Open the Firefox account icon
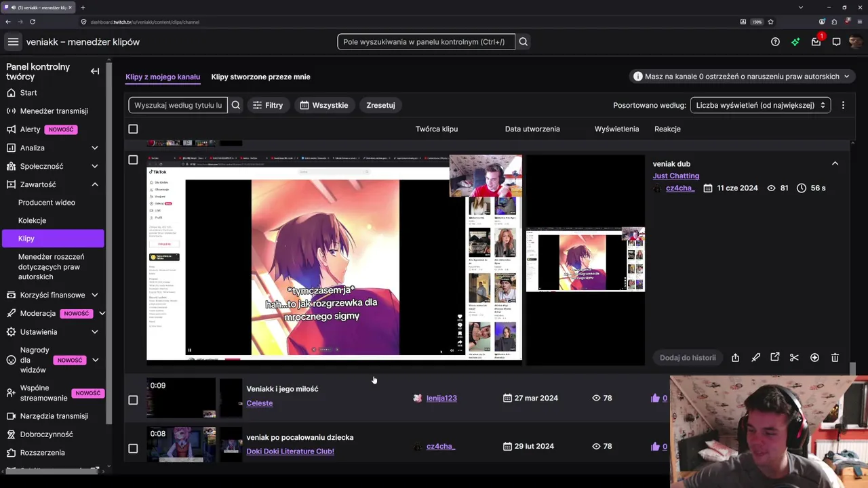868x488 pixels. [x=822, y=22]
